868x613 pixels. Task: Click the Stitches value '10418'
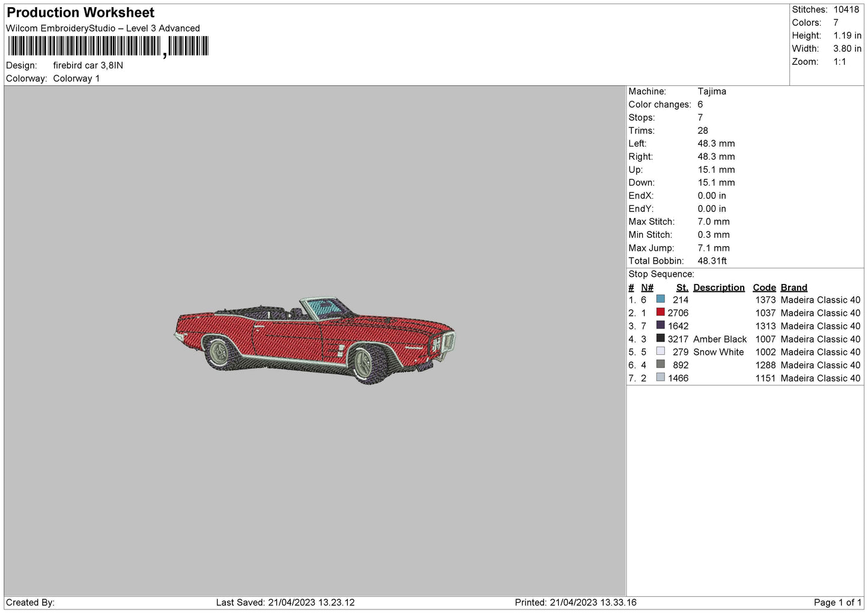846,10
